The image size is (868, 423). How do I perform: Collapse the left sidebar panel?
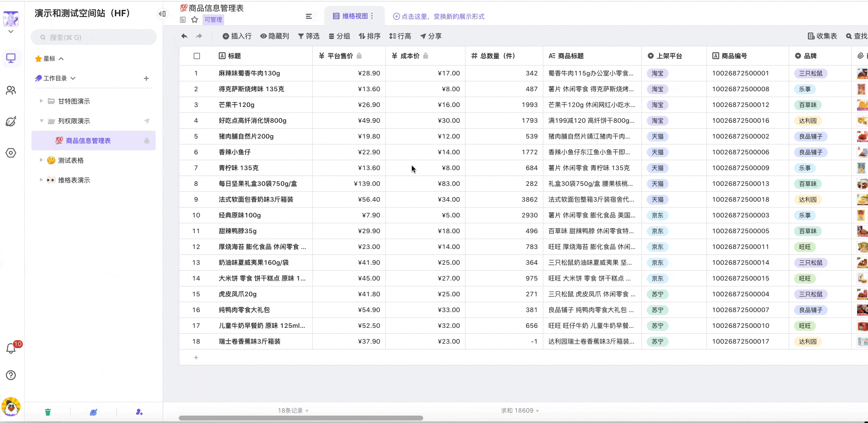tap(162, 14)
